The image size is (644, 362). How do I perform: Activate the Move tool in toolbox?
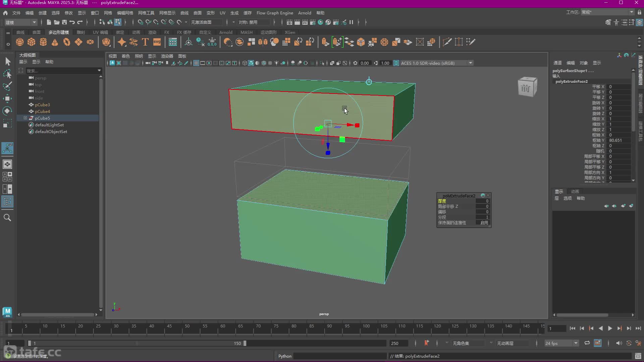tap(7, 98)
